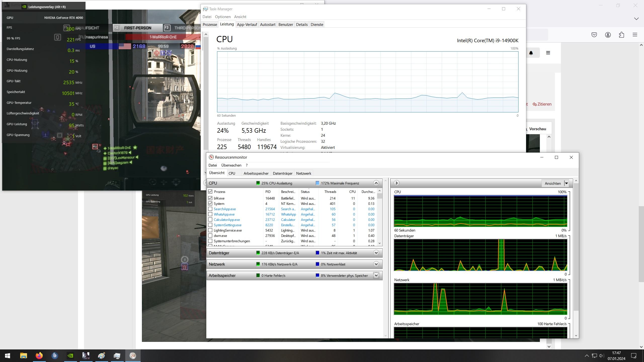Screen dimensions: 644x362
Task: Open Task Manager icon in taskbar
Action: [117, 355]
